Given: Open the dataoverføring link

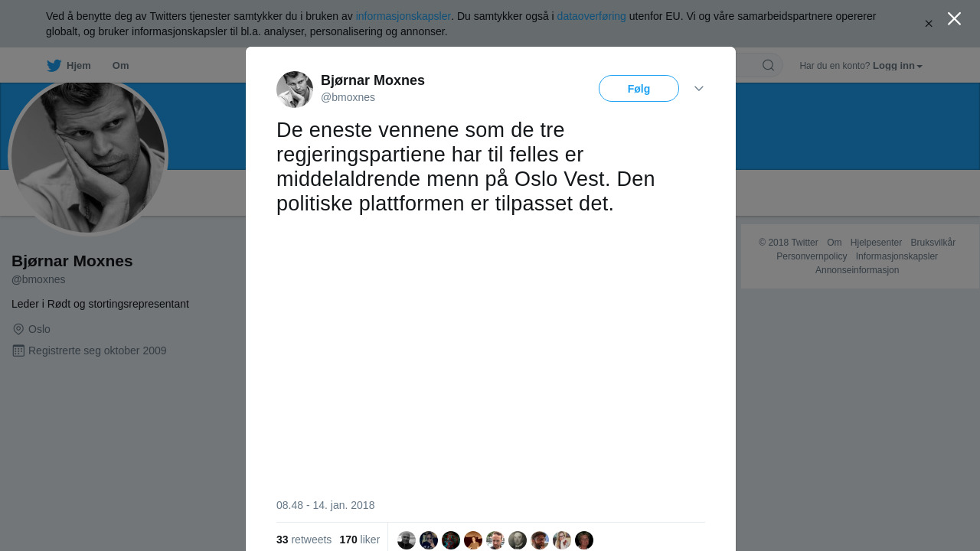Looking at the screenshot, I should pos(591,16).
